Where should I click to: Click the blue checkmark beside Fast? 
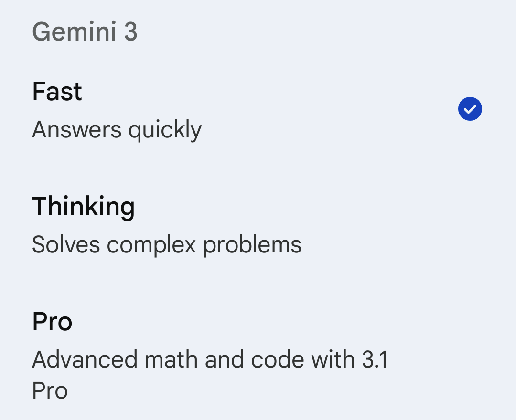pos(470,109)
